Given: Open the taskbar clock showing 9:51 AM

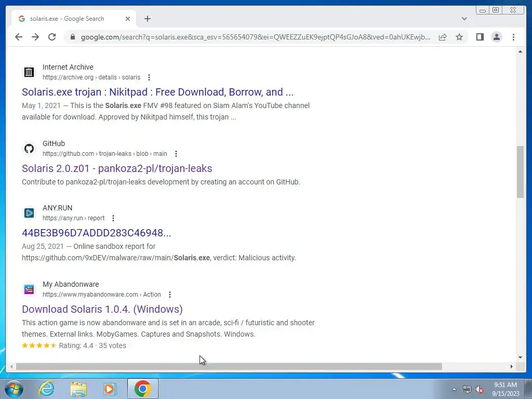Looking at the screenshot, I should click(x=506, y=389).
